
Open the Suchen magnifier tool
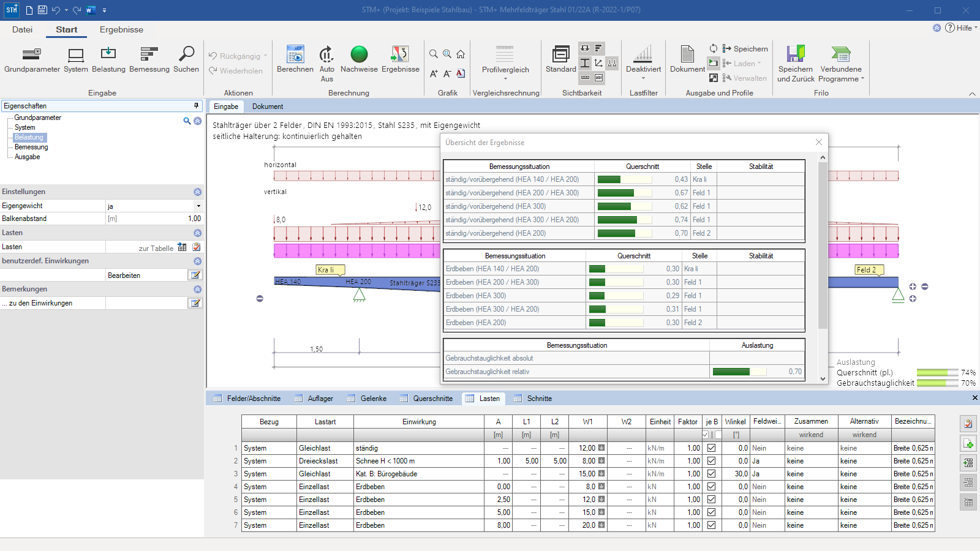pos(186,60)
